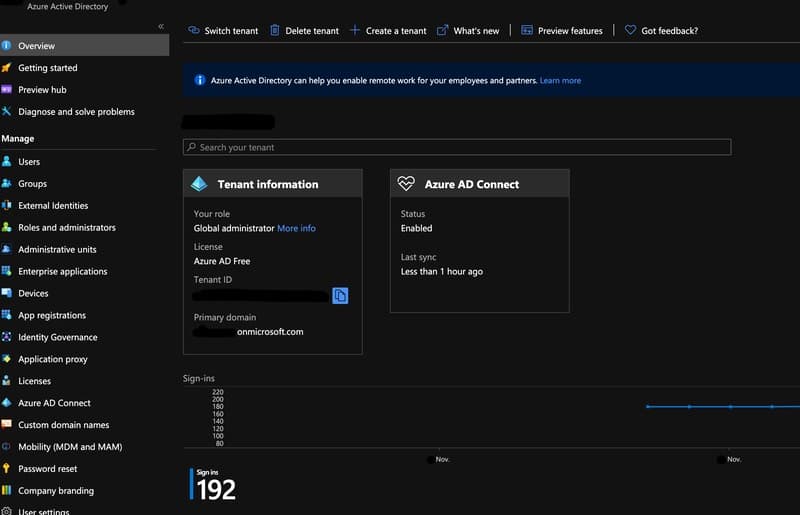Click Create a tenant

click(x=388, y=31)
